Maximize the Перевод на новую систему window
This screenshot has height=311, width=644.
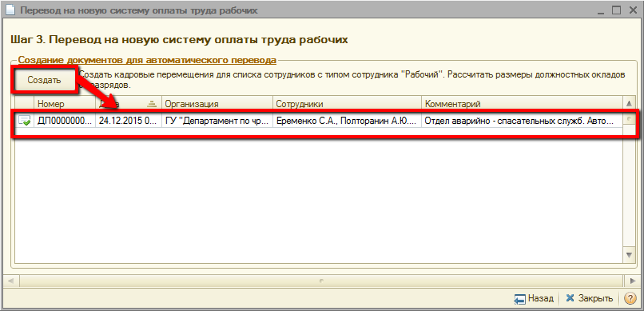coord(616,10)
